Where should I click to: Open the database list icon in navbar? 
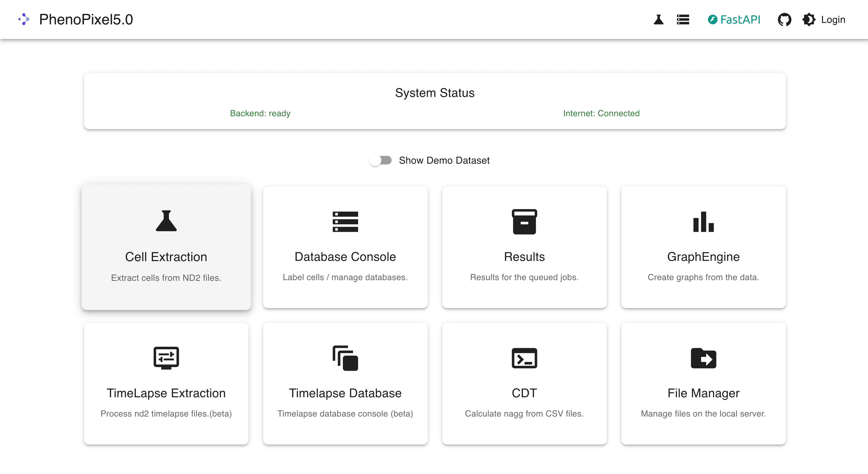(683, 19)
